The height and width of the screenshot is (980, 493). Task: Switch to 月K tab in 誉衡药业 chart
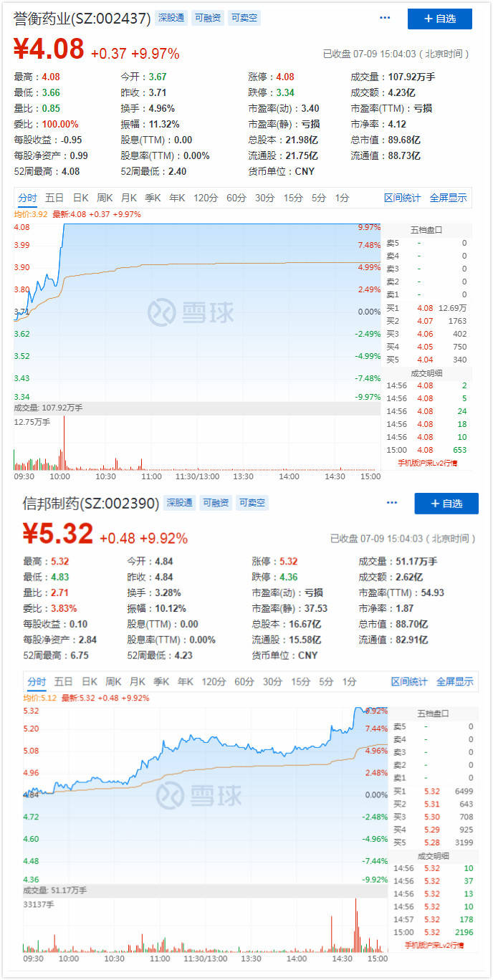tap(129, 198)
